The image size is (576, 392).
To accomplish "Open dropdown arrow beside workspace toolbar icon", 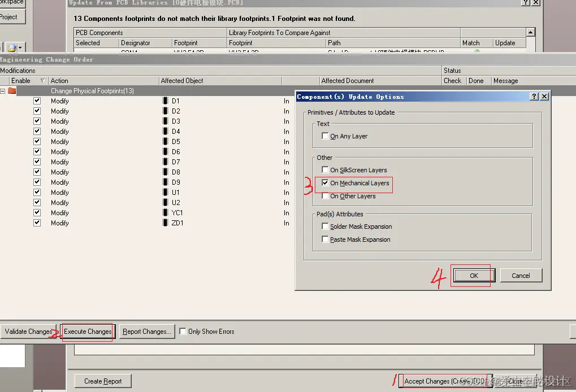I will tap(20, 47).
